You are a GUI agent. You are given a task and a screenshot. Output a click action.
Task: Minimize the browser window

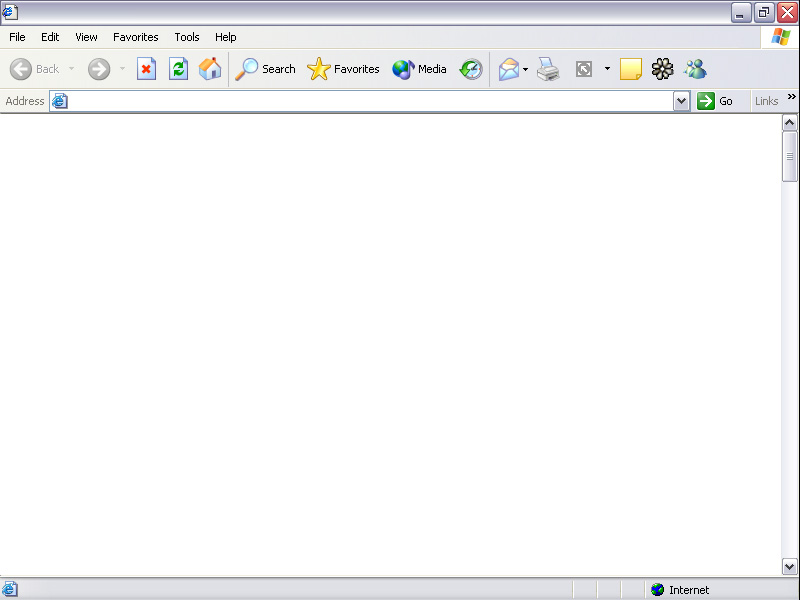[740, 12]
